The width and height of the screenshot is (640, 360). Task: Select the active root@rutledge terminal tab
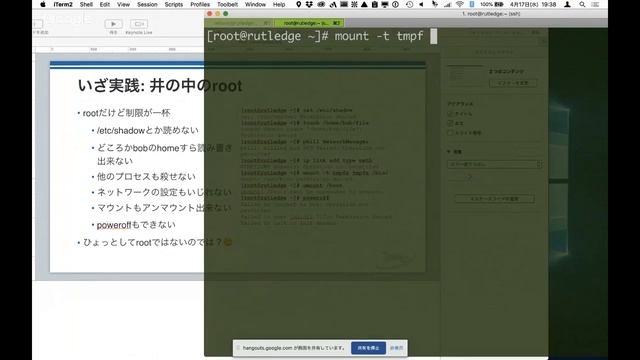tap(309, 23)
